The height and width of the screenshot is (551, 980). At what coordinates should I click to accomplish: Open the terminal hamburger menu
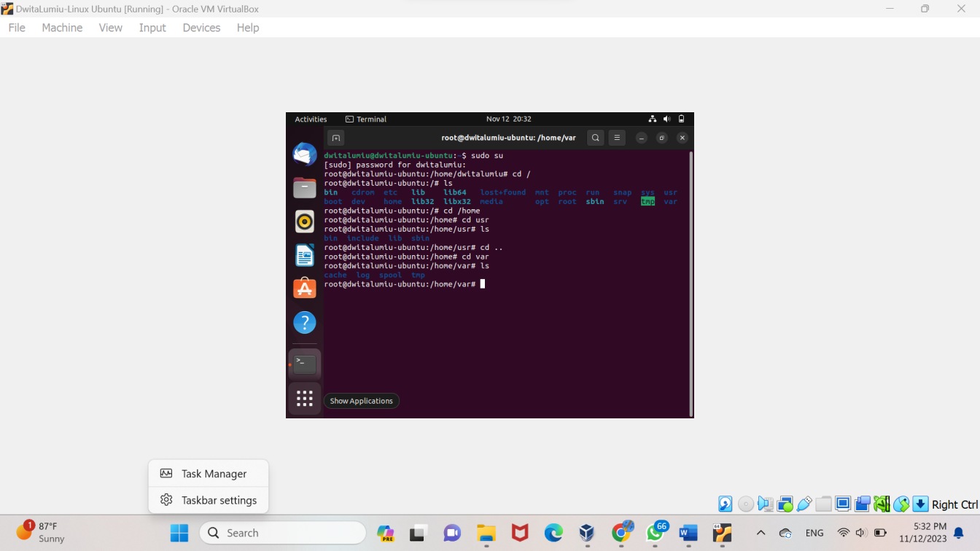click(x=617, y=138)
